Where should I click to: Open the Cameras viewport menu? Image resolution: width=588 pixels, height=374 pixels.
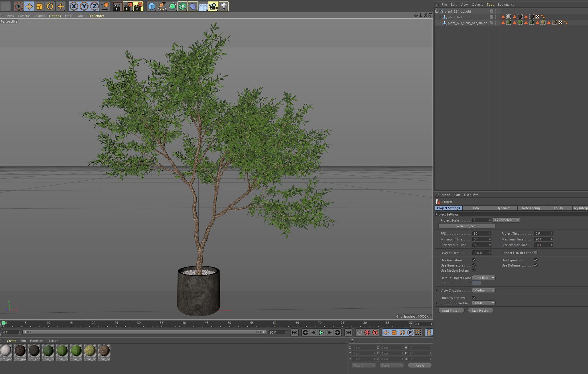[x=24, y=16]
